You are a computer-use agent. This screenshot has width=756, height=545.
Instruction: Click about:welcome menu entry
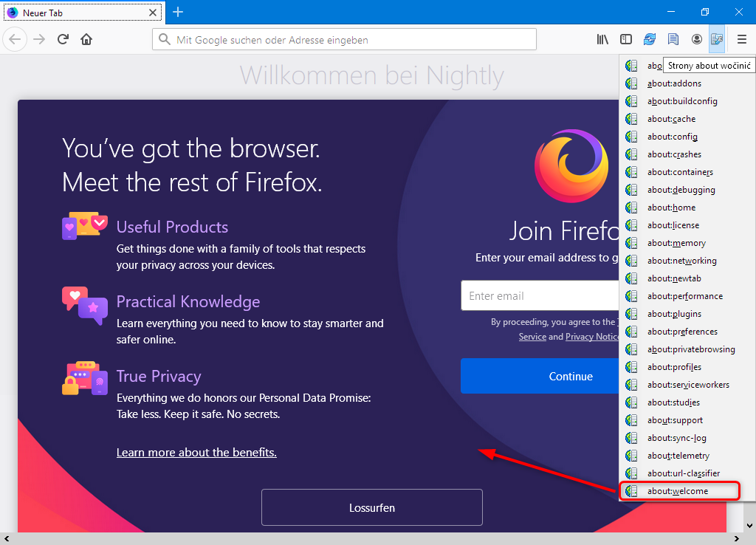(x=687, y=491)
